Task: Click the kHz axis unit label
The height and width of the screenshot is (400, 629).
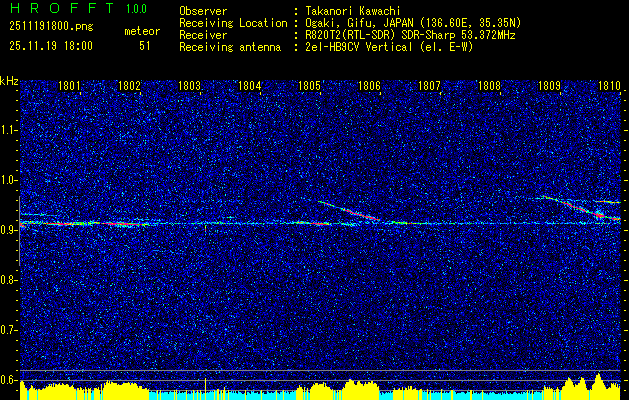Action: click(x=9, y=81)
